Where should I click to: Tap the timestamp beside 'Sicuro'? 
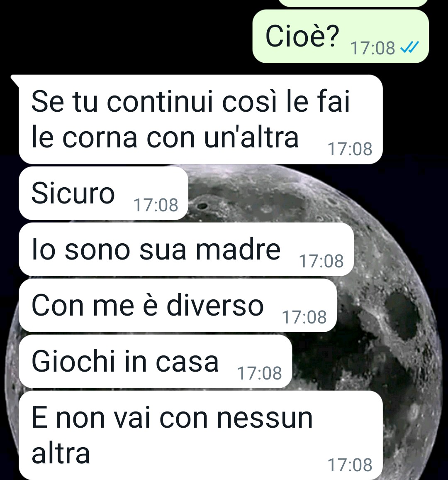click(156, 205)
